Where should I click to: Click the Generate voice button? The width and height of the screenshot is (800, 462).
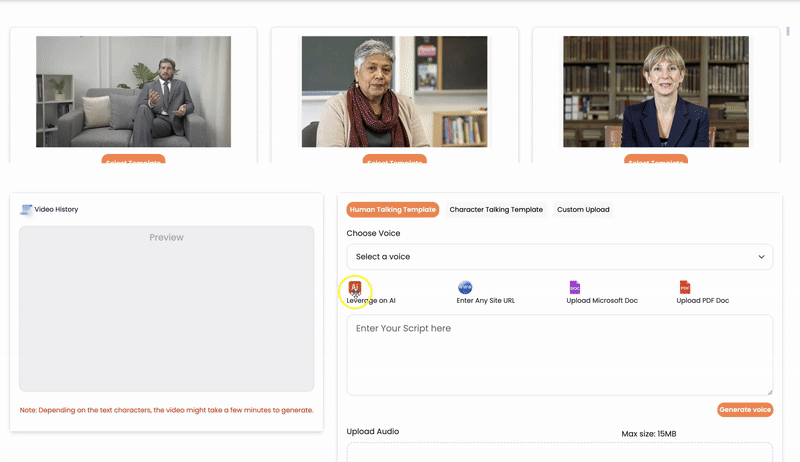pos(745,409)
